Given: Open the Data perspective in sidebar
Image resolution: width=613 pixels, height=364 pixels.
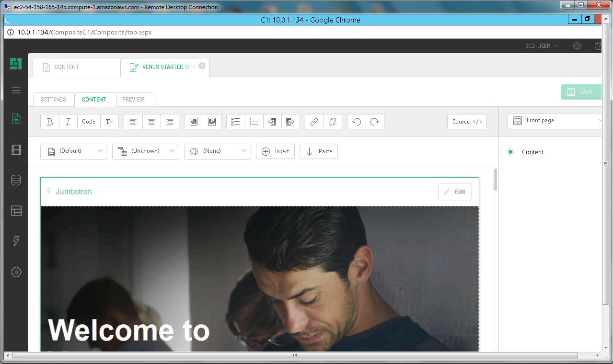Looking at the screenshot, I should pyautogui.click(x=16, y=180).
